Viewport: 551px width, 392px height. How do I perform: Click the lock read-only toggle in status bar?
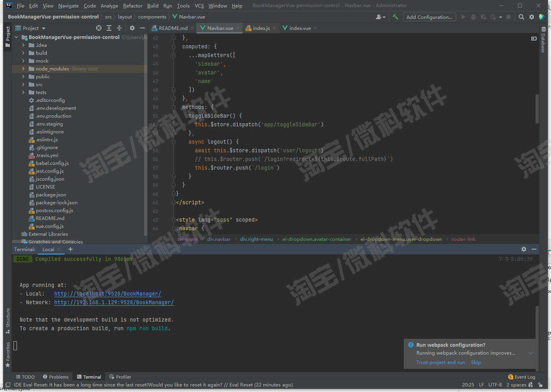(x=540, y=385)
